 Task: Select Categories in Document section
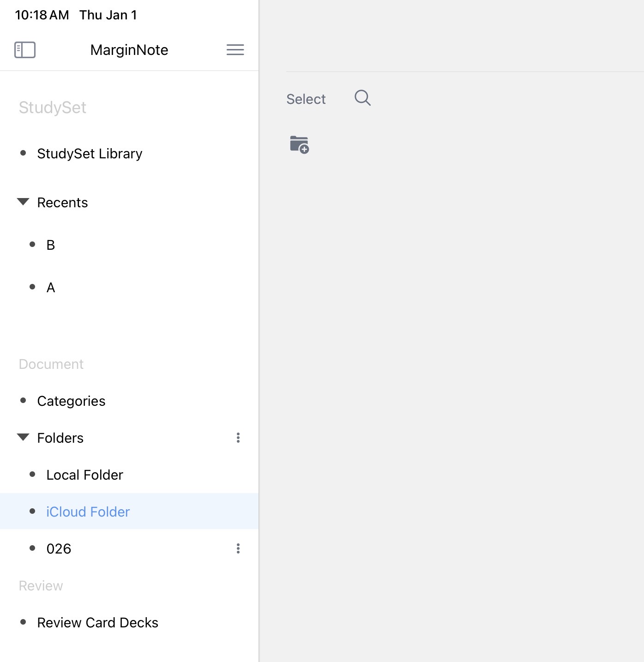[71, 401]
